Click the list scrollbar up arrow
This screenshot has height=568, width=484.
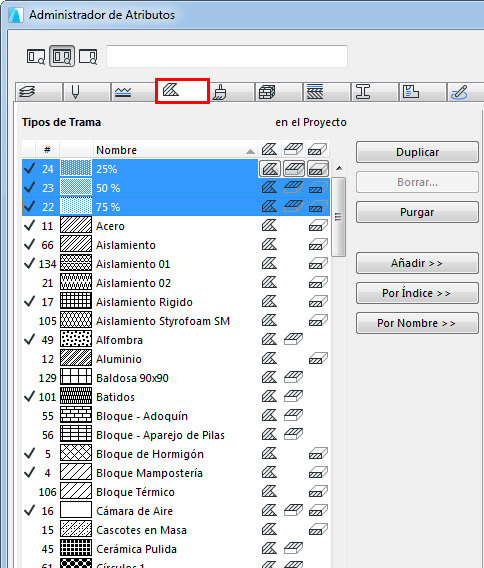pyautogui.click(x=339, y=168)
